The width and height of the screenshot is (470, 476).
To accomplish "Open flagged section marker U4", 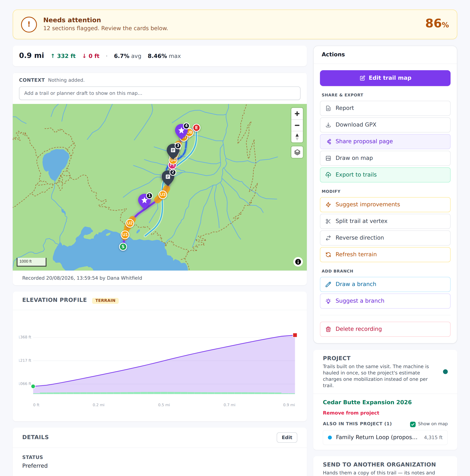I will tap(173, 160).
